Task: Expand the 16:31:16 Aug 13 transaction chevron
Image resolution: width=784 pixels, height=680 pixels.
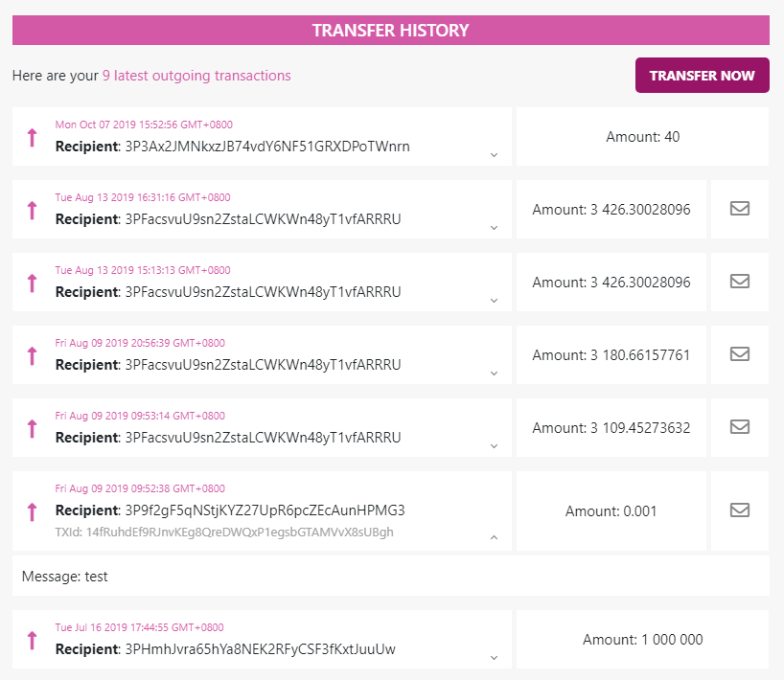Action: 494,228
